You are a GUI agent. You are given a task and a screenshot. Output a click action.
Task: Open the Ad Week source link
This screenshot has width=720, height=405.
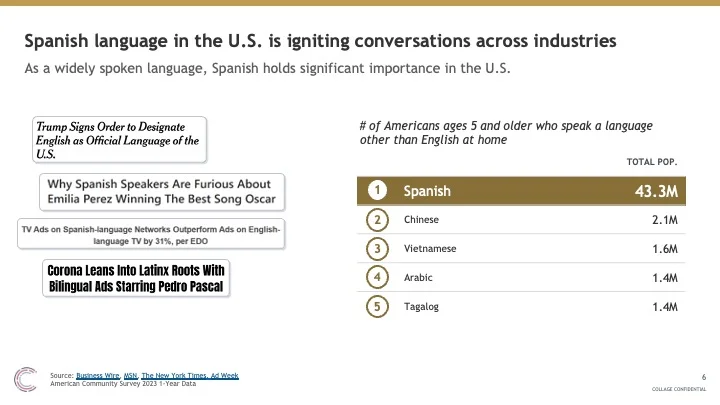(225, 376)
